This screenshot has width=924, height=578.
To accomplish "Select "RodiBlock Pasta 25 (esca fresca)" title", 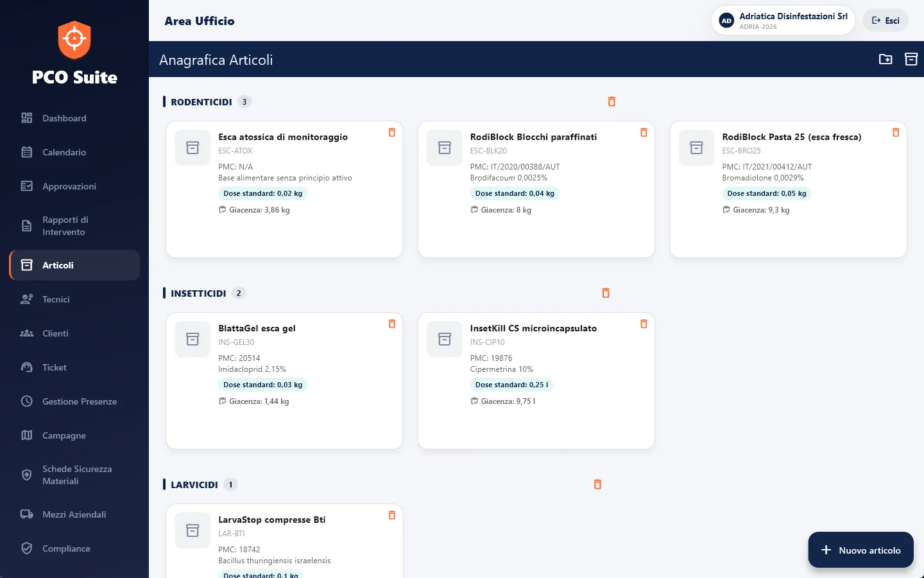I will coord(792,137).
